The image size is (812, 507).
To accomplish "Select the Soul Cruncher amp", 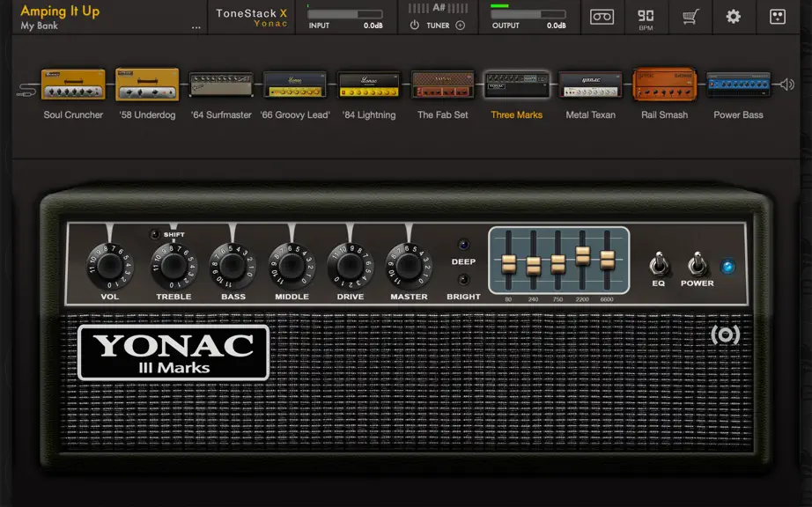I will [73, 84].
